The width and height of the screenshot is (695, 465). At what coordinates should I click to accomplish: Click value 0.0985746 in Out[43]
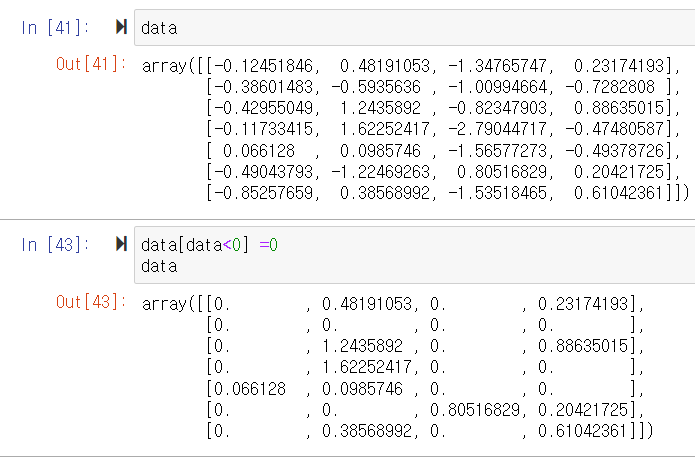coord(363,389)
